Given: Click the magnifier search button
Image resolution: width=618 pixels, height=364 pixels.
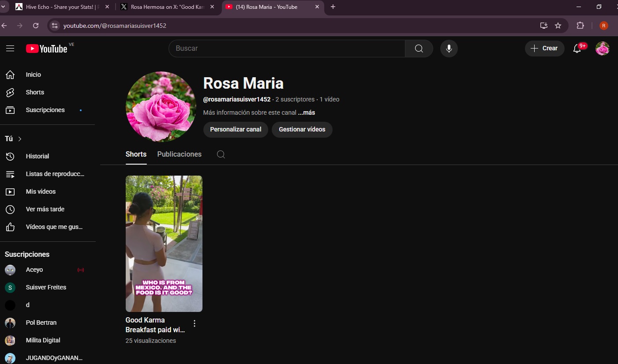Looking at the screenshot, I should 419,49.
